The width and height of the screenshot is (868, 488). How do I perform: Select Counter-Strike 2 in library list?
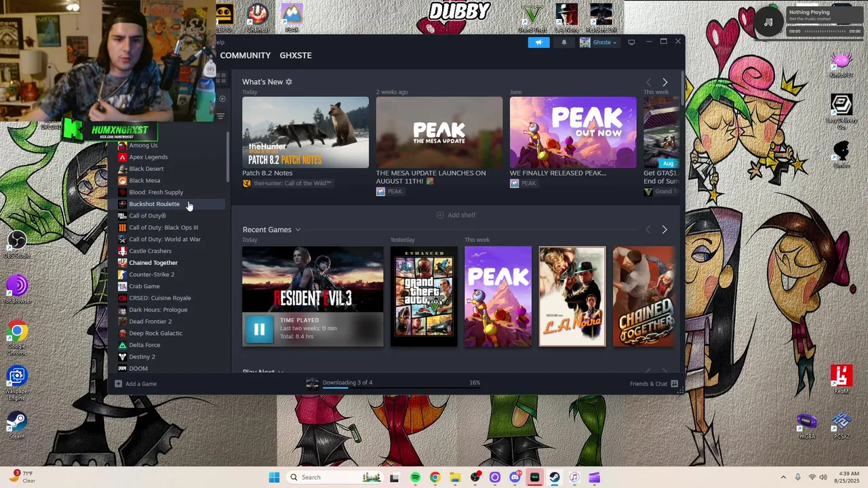point(151,274)
